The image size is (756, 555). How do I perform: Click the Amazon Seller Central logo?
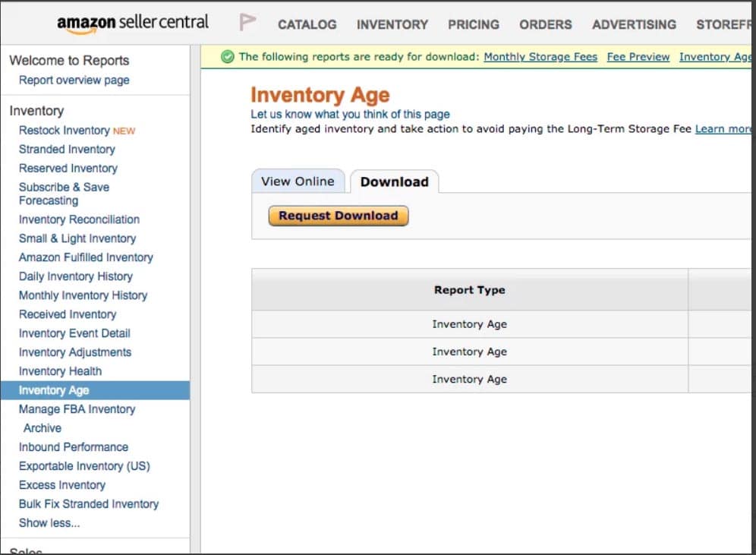(x=131, y=22)
